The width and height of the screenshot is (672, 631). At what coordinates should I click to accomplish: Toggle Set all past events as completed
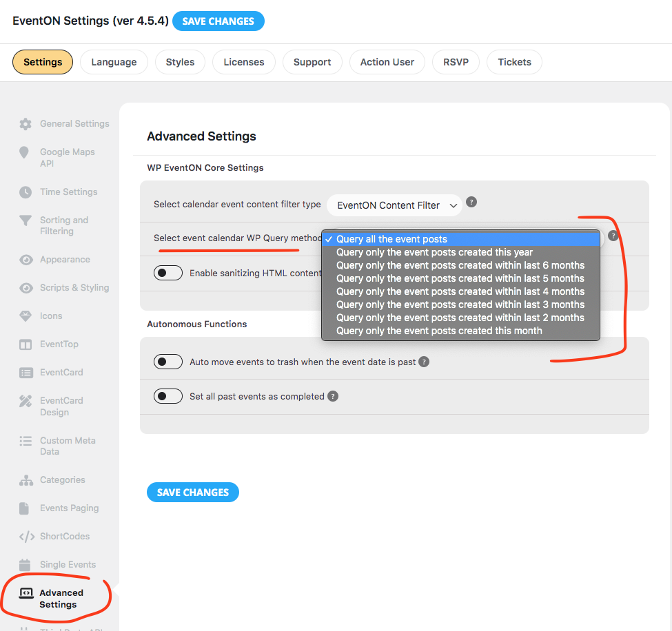click(168, 396)
